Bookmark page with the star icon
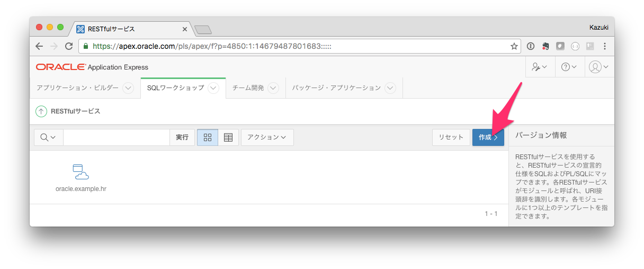The image size is (644, 269). click(x=514, y=46)
